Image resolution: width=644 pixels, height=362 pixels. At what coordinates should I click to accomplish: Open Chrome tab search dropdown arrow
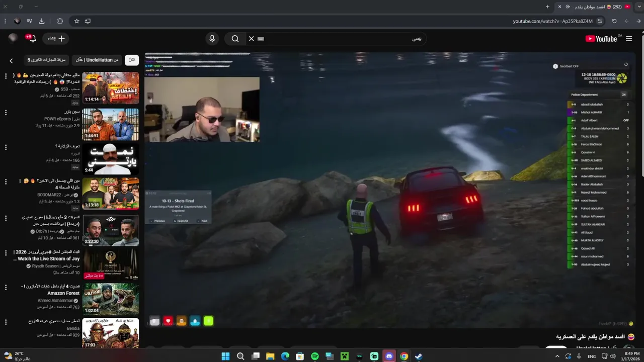pyautogui.click(x=639, y=7)
